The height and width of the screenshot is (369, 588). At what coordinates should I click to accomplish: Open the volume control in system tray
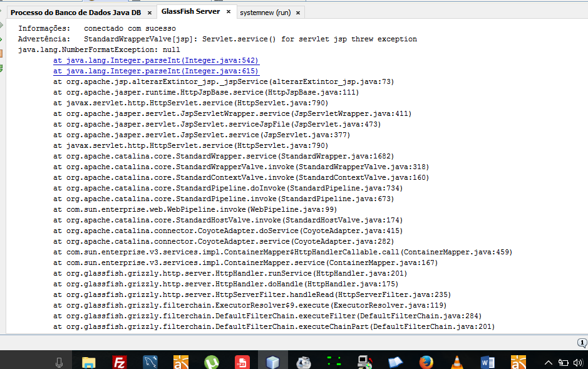tap(578, 363)
